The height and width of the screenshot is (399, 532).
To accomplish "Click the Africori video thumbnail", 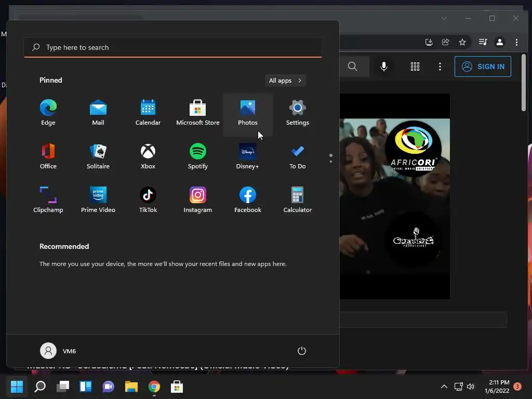I will pos(395,196).
